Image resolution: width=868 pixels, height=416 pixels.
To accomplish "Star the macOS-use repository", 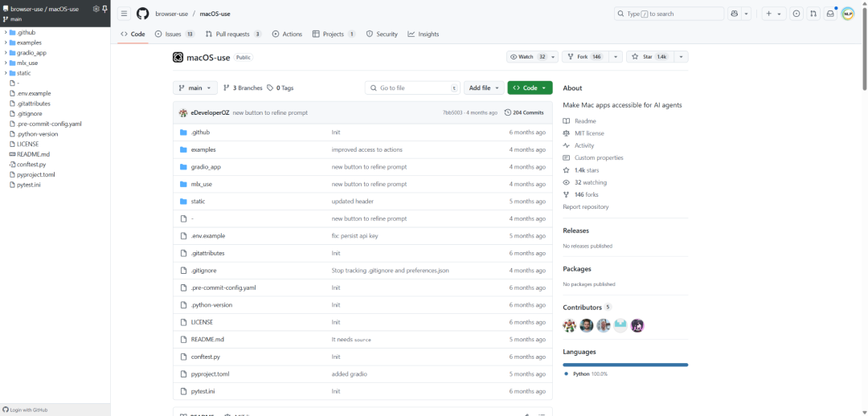I will [x=650, y=57].
